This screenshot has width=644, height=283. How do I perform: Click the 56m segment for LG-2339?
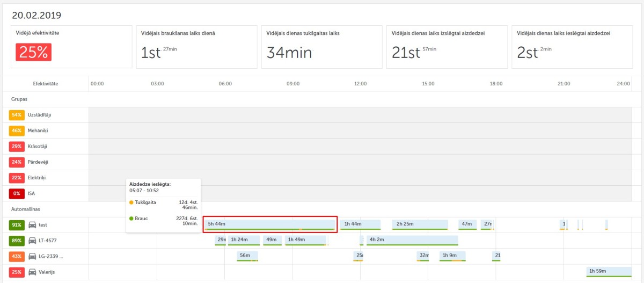(x=247, y=256)
